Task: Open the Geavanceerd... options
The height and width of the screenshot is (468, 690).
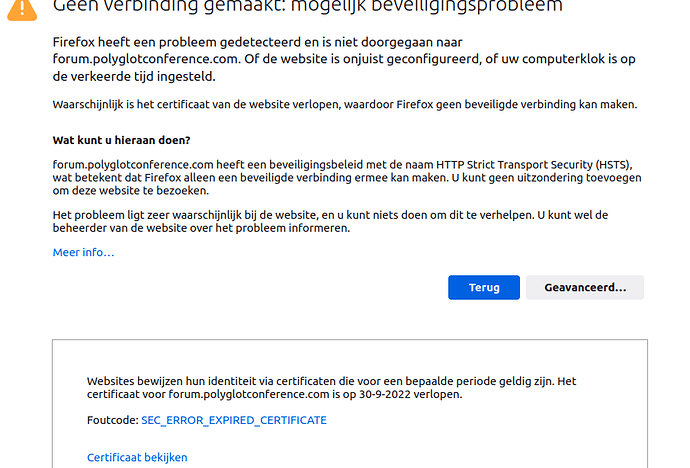Action: click(x=585, y=287)
